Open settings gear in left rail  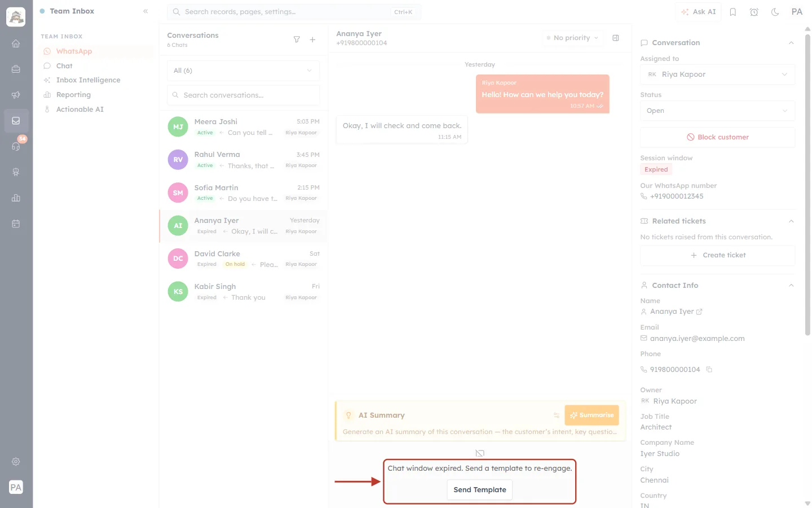[16, 462]
